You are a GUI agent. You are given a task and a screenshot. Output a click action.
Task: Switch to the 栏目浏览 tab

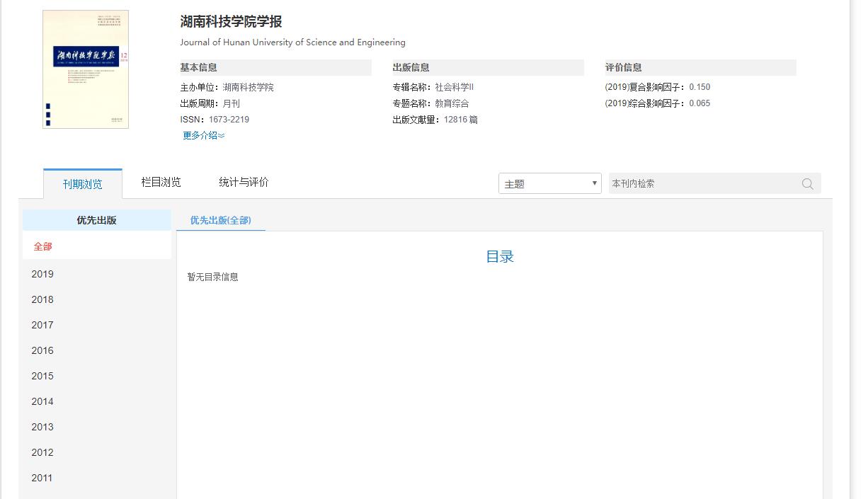coord(161,183)
